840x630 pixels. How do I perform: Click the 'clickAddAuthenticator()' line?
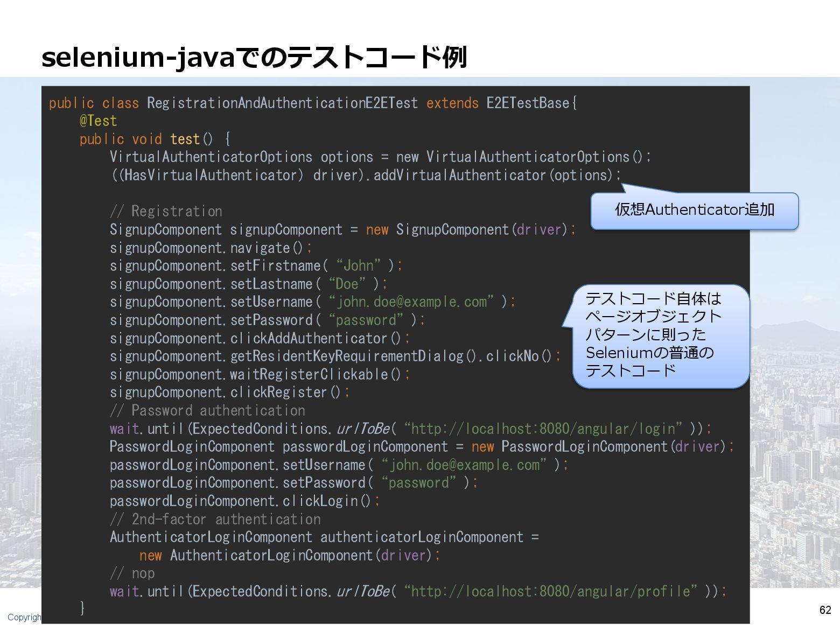pyautogui.click(x=260, y=338)
